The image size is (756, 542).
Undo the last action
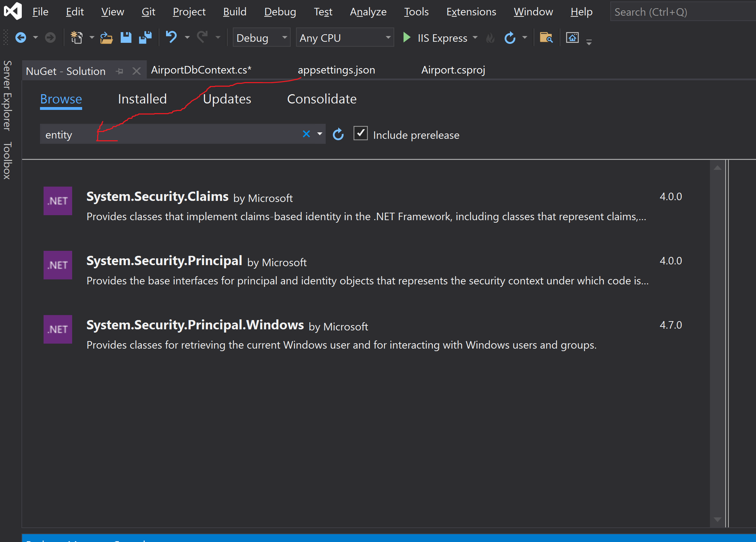pos(171,37)
